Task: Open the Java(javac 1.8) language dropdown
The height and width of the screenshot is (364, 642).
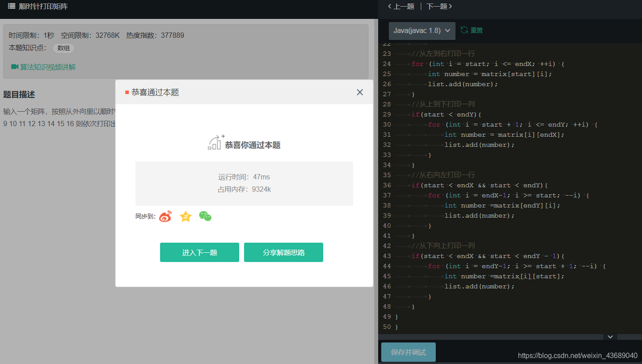Action: click(422, 30)
